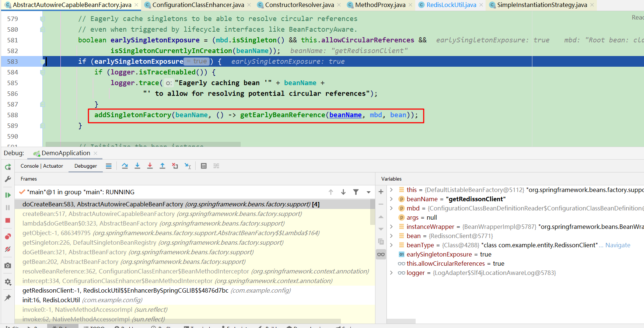Click the Navigate link for beanType
The image size is (644, 328).
click(618, 245)
